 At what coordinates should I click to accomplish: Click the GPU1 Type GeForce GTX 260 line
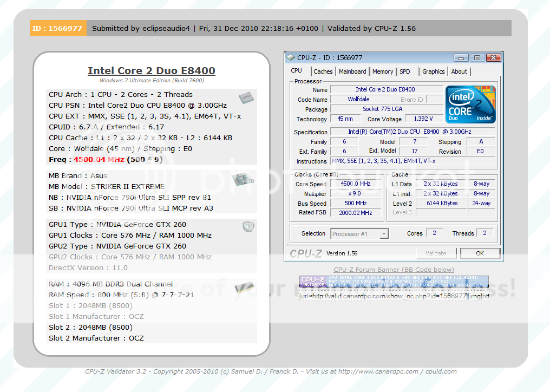pos(117,225)
